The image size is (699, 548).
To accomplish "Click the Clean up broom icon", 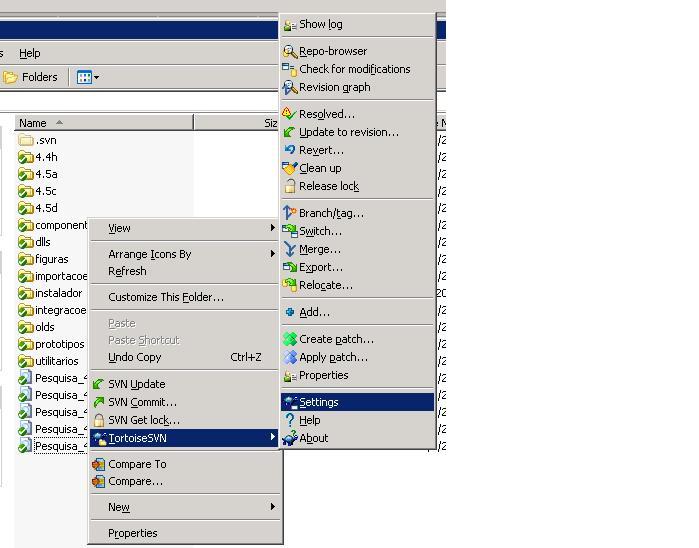I will point(290,168).
